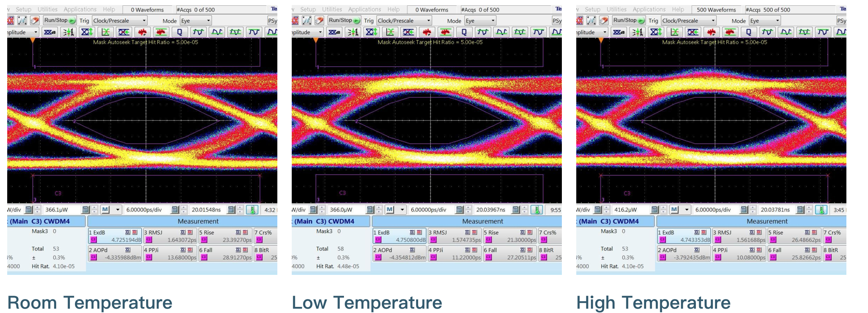Select the eye height icon with green up-down arrow, Room Temperature
This screenshot has height=313, width=868.
point(87,32)
